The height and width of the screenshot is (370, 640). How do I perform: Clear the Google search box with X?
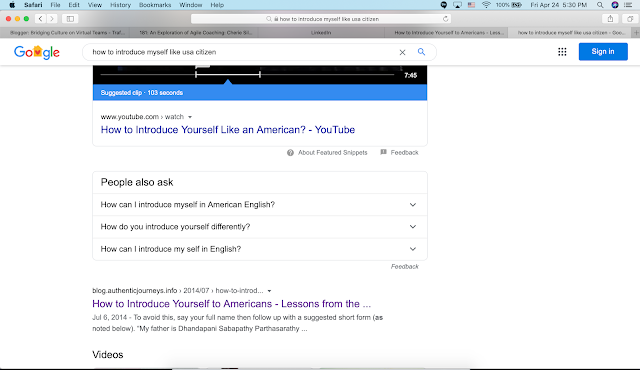pyautogui.click(x=402, y=52)
